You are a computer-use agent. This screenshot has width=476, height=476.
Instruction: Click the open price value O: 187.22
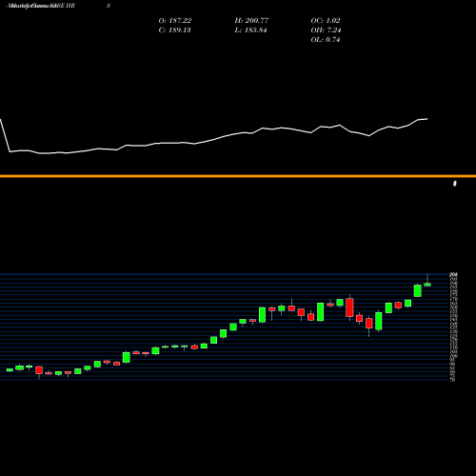coord(175,20)
